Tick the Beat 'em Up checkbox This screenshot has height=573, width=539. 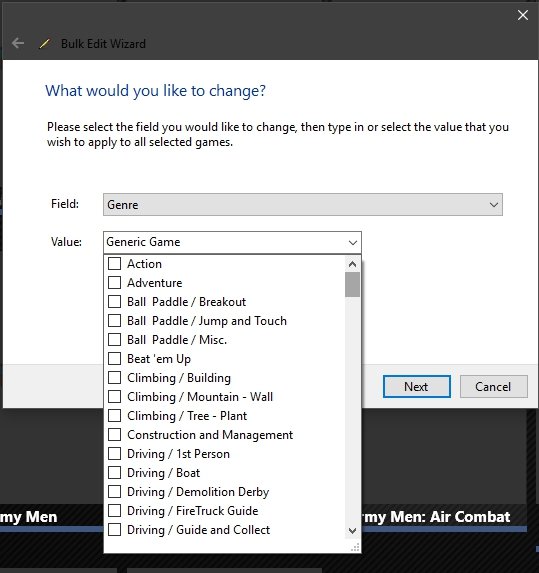point(114,358)
